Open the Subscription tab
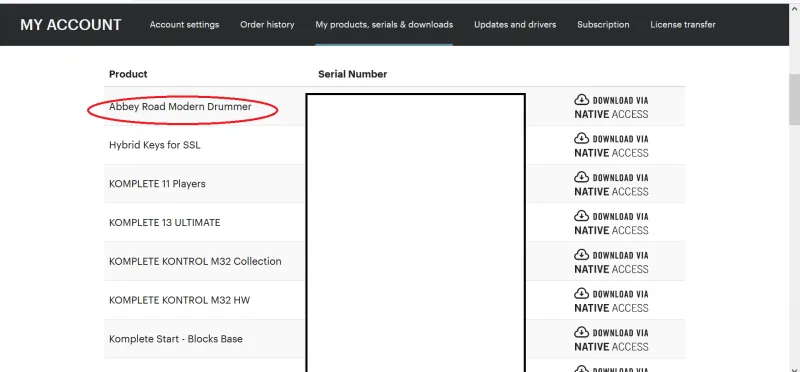 (x=603, y=24)
